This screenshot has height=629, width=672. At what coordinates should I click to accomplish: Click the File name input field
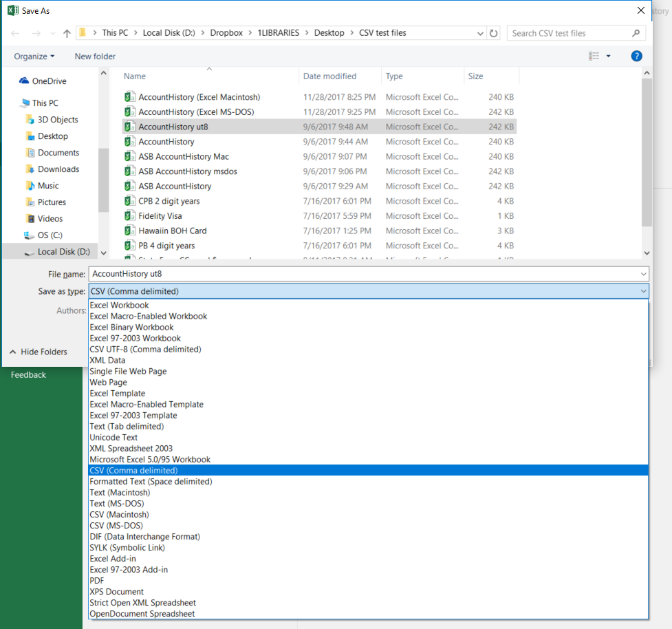(x=369, y=274)
